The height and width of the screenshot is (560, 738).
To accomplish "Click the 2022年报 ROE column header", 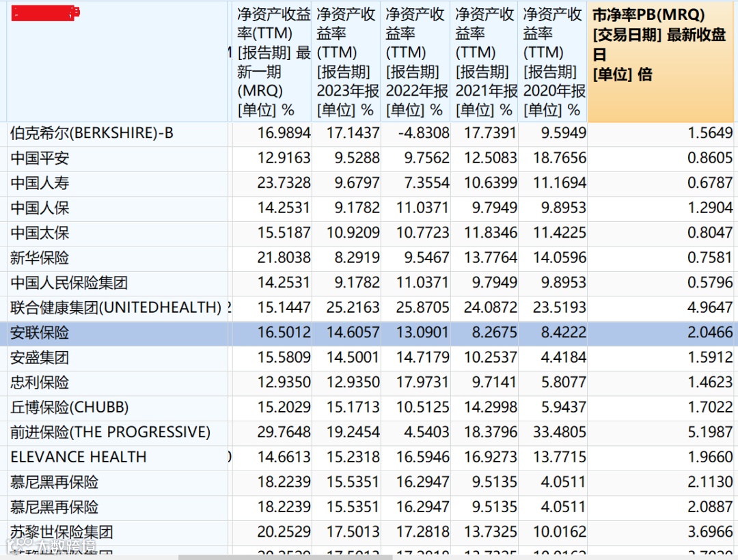I will tap(415, 61).
